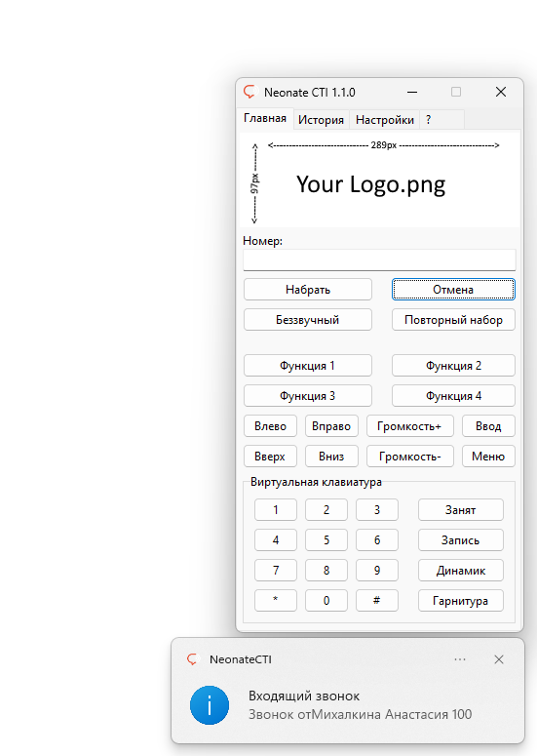Click the Повторный набор button
This screenshot has height=756, width=537.
click(453, 320)
